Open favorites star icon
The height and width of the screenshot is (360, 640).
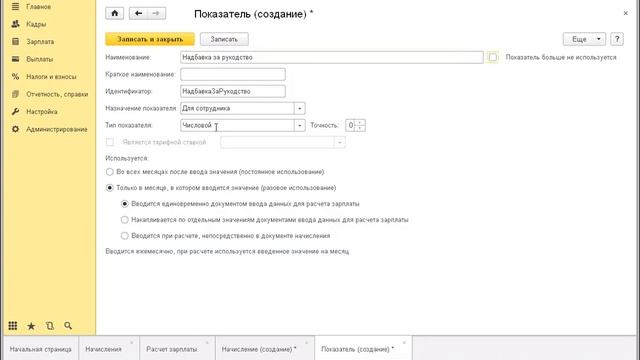coord(31,326)
